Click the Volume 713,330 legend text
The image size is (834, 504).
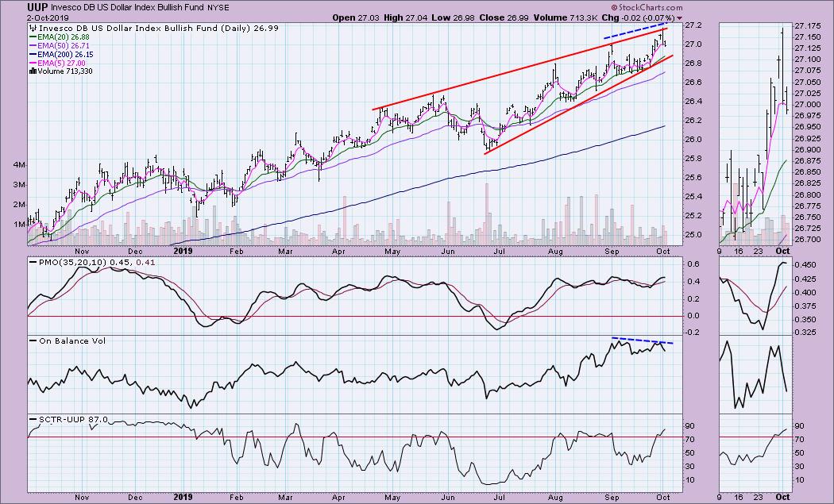click(x=65, y=71)
